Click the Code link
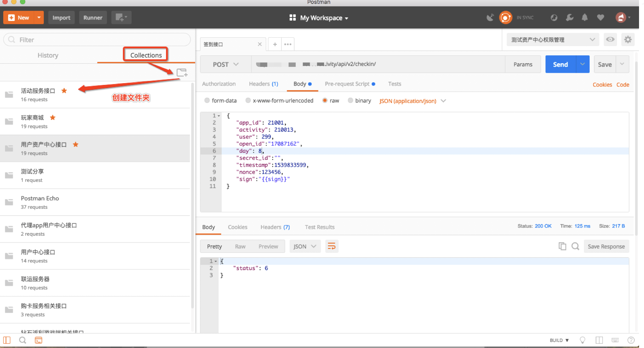Viewport: 644px width, 348px height. coord(623,85)
